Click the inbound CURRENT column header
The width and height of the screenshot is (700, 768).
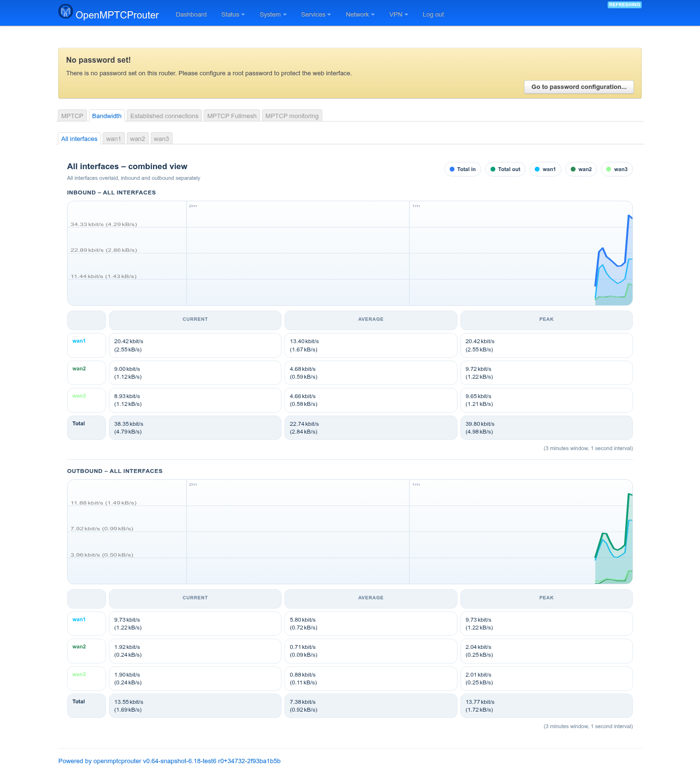click(x=195, y=319)
